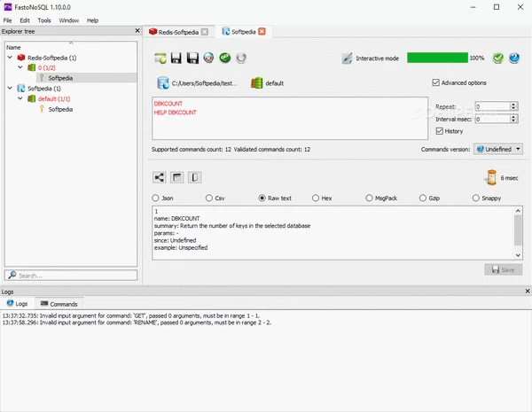Click the first save (floppy disk) icon
This screenshot has height=412, width=532.
tap(176, 58)
